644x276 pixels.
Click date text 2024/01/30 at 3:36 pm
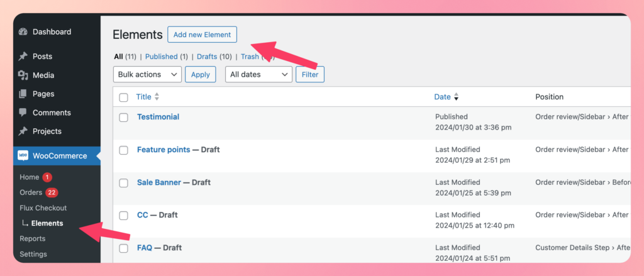473,128
